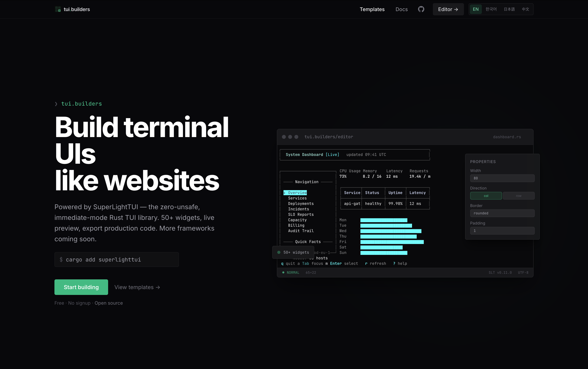Open the Docs nav item
The width and height of the screenshot is (588, 369).
pos(402,9)
